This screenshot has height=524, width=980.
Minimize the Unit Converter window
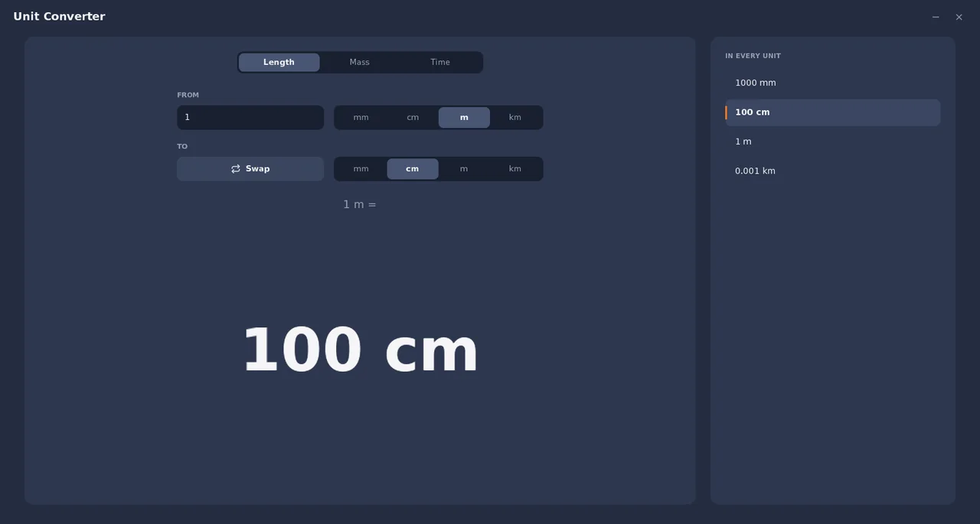tap(936, 17)
